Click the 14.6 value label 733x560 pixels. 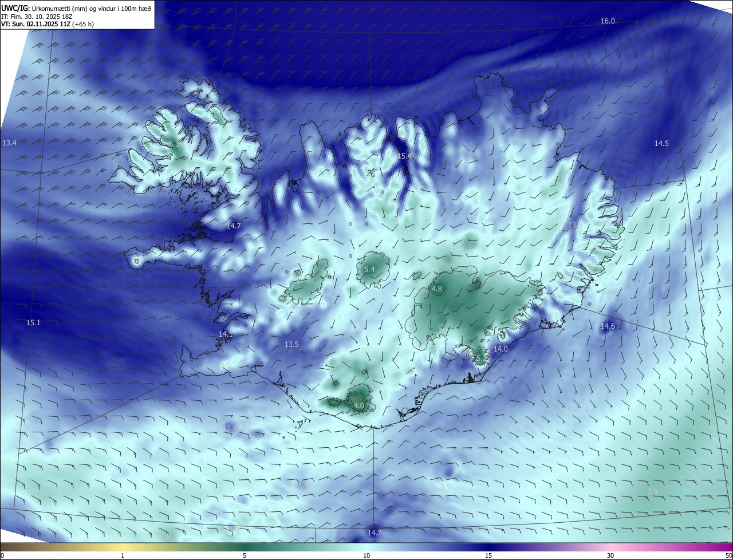(x=608, y=326)
